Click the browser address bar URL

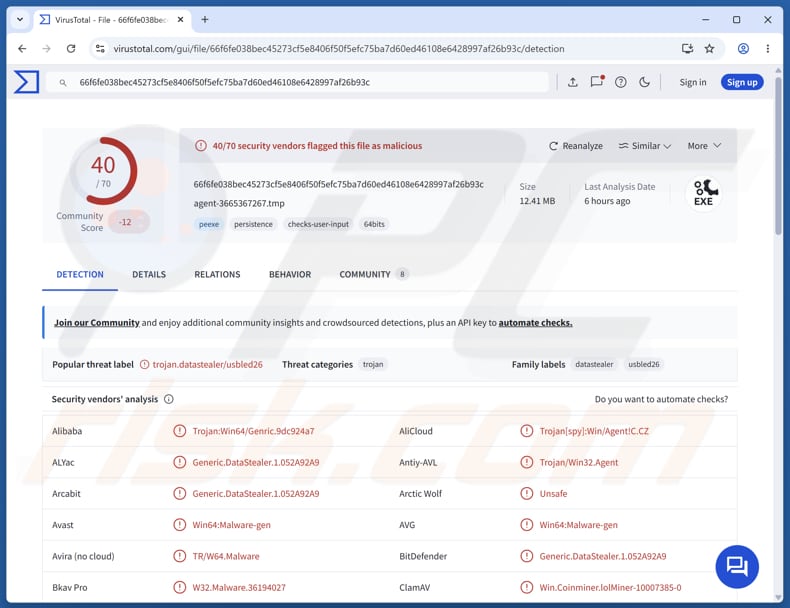pos(339,48)
